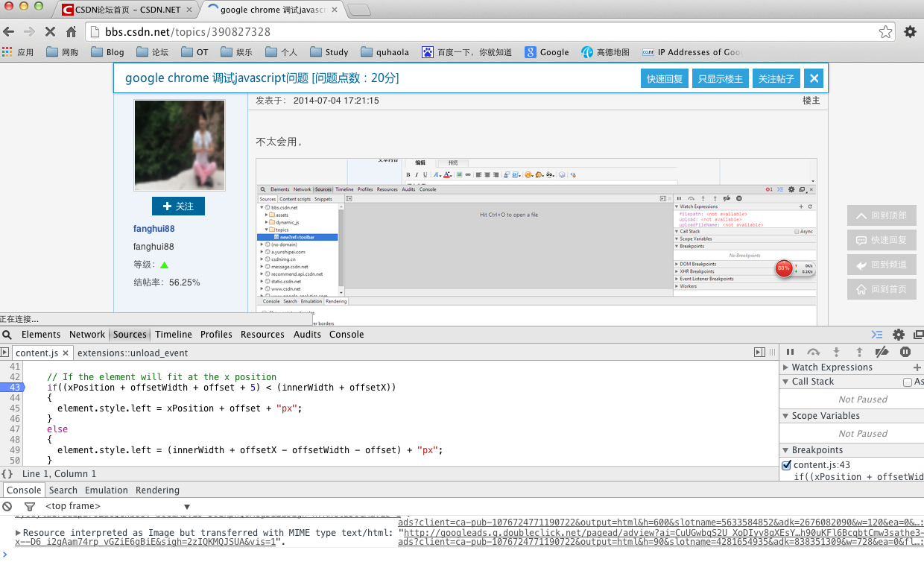This screenshot has height=562, width=924.
Task: Go to the browser home page
Action: (72, 31)
